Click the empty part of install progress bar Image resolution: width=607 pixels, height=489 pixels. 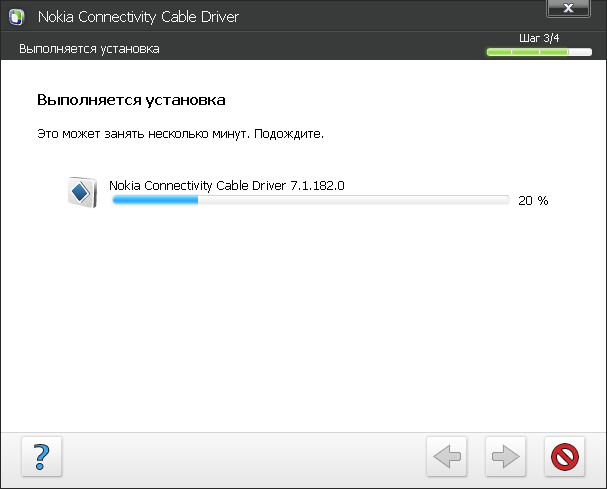350,200
